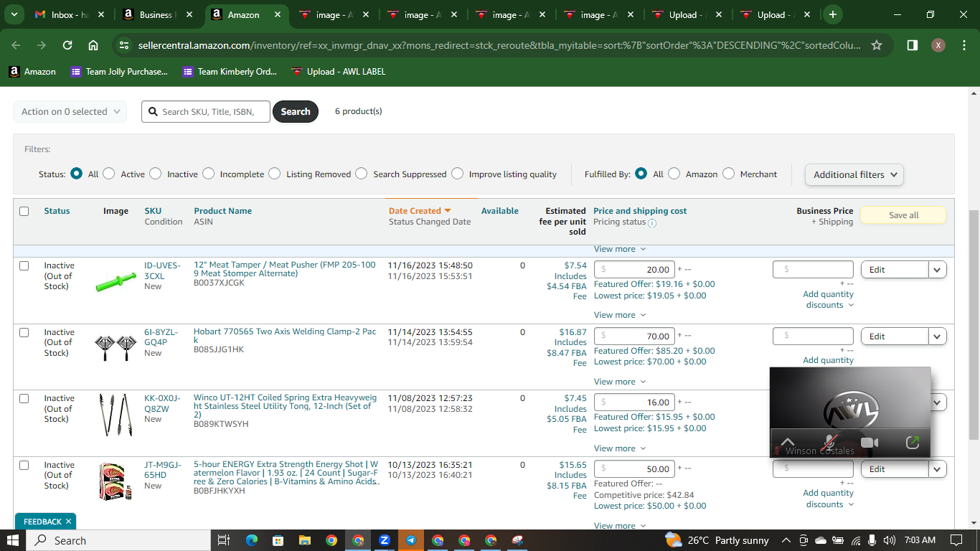The width and height of the screenshot is (980, 551).
Task: Click the 5-hour ENERGY product thumbnail
Action: (x=114, y=481)
